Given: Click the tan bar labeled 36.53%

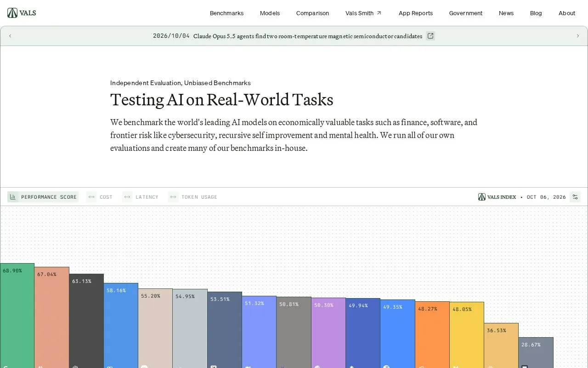Looking at the screenshot, I should pos(501,345).
